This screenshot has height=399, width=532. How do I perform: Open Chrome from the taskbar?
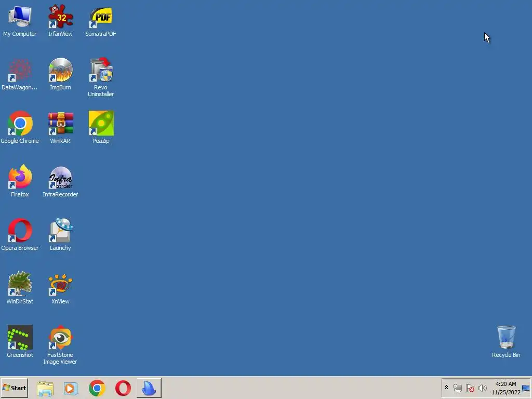[97, 388]
